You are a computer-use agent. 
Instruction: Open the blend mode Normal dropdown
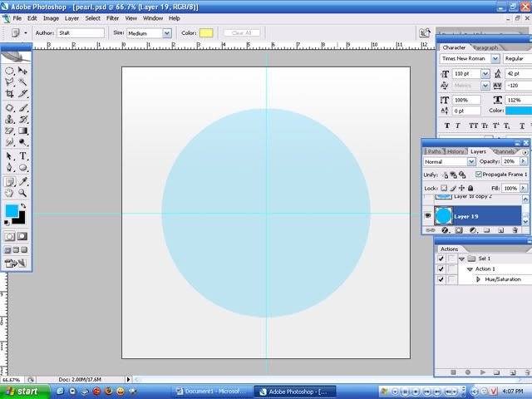471,162
